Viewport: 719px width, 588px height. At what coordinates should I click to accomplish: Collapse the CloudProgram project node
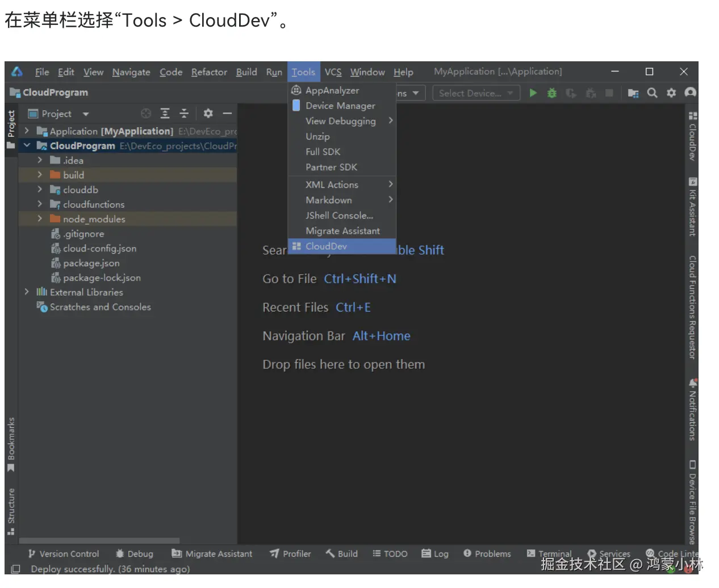pyautogui.click(x=27, y=145)
